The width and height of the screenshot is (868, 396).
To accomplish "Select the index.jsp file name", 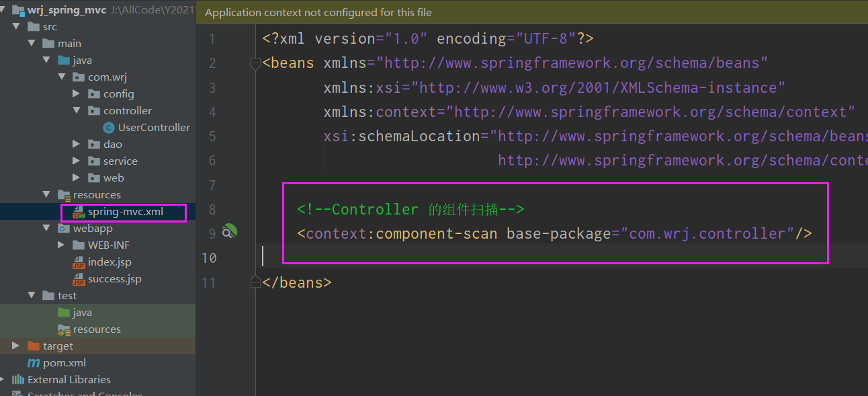I will click(110, 262).
